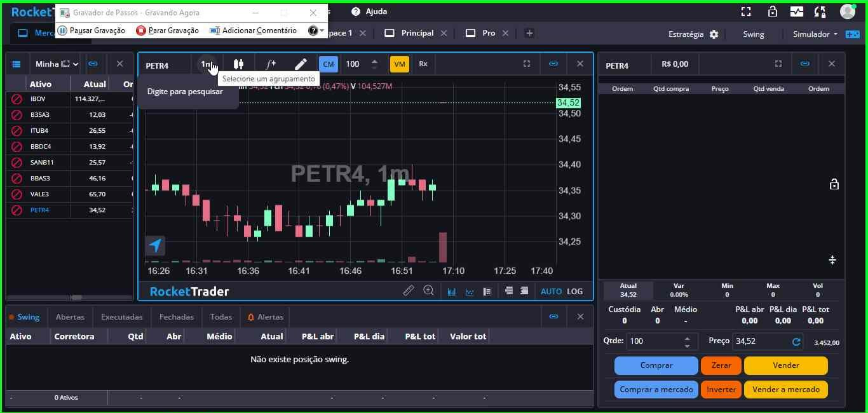Toggle the block icon for PETR4 row
868x413 pixels.
pos(17,210)
